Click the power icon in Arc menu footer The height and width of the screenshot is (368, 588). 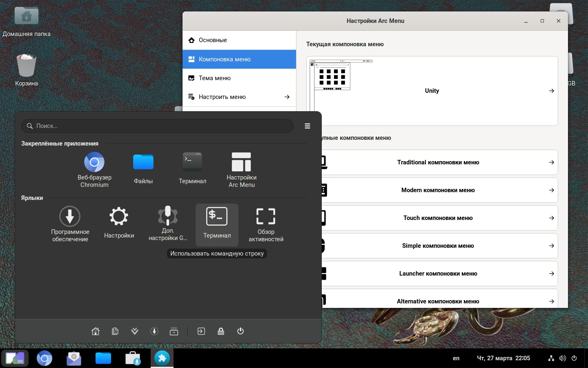point(241,331)
